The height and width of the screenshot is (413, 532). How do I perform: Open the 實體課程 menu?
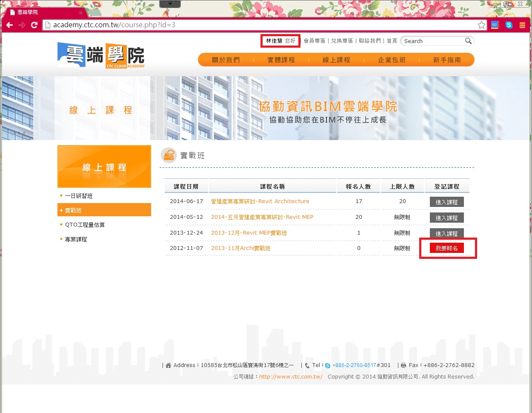[x=281, y=60]
